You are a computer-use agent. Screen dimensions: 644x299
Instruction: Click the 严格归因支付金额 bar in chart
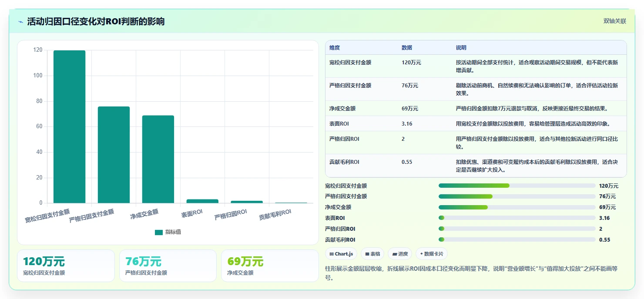[114, 155]
